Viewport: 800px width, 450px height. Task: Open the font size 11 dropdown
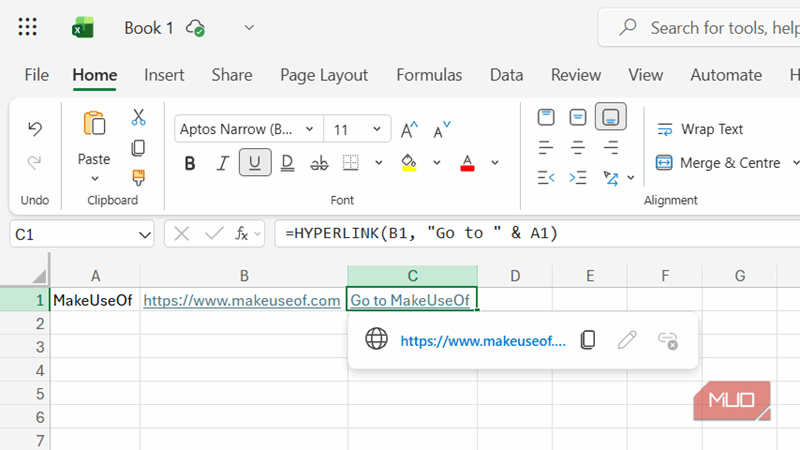pyautogui.click(x=377, y=129)
